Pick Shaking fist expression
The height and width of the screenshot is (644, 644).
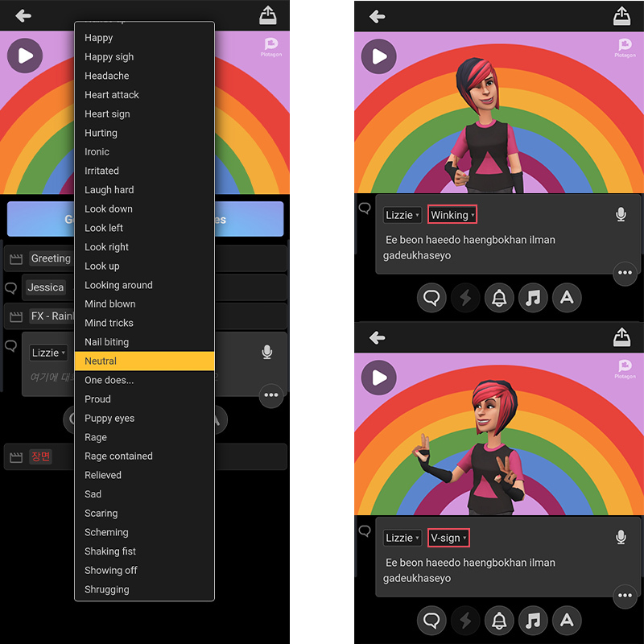pyautogui.click(x=144, y=551)
